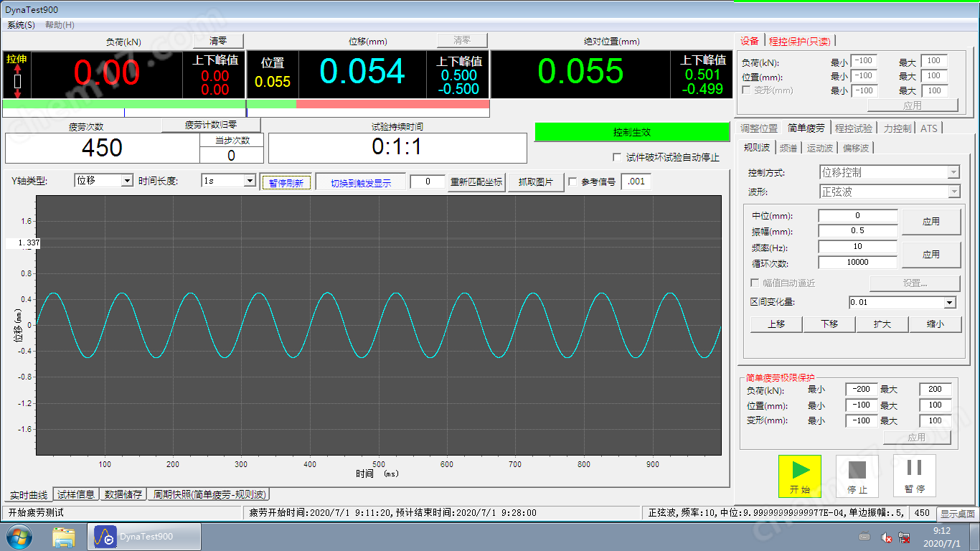This screenshot has width=980, height=551.
Task: Click the 振幅(mm) input field
Action: tap(858, 231)
